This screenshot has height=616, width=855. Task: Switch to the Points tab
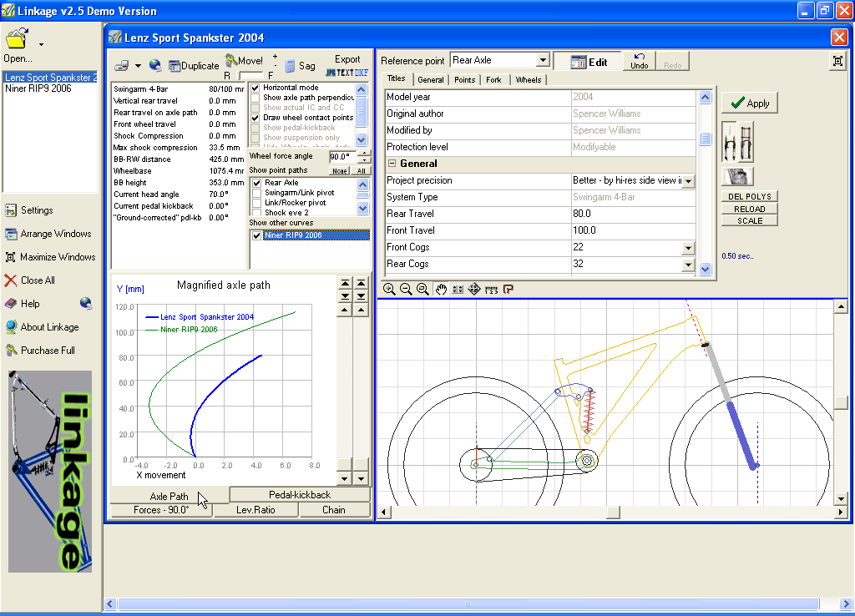click(464, 79)
